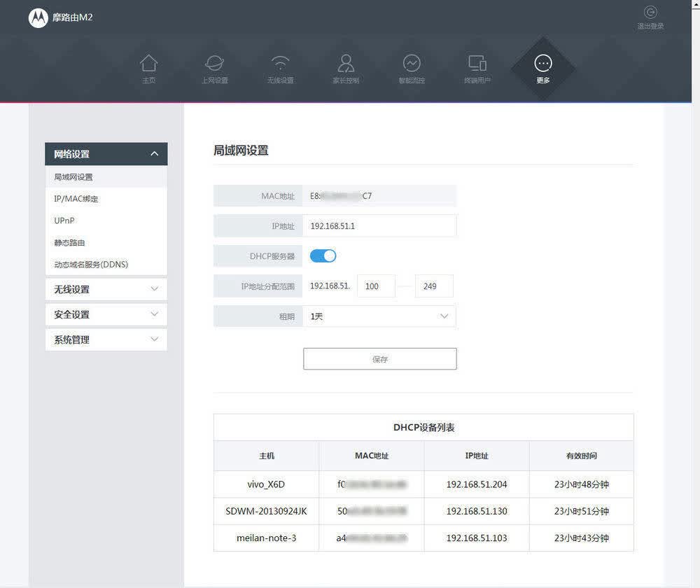This screenshot has height=588, width=700.
Task: Select the More (更多) ellipsis icon
Action: click(543, 64)
